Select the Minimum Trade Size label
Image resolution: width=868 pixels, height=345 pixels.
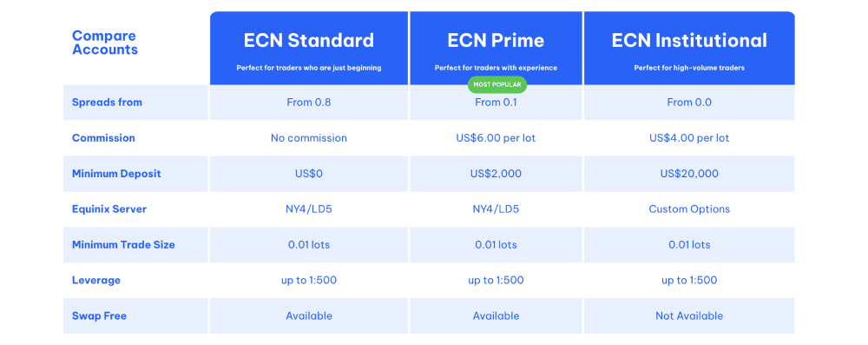pyautogui.click(x=123, y=244)
